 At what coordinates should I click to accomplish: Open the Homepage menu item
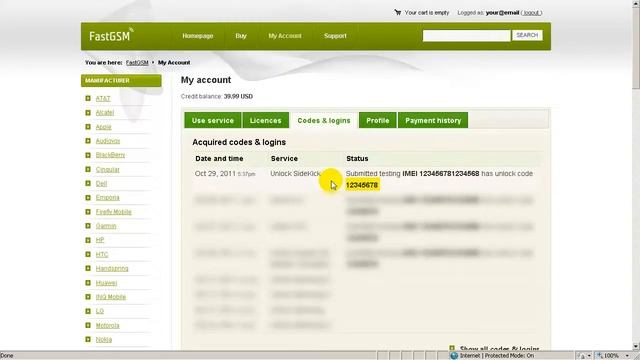pyautogui.click(x=198, y=36)
